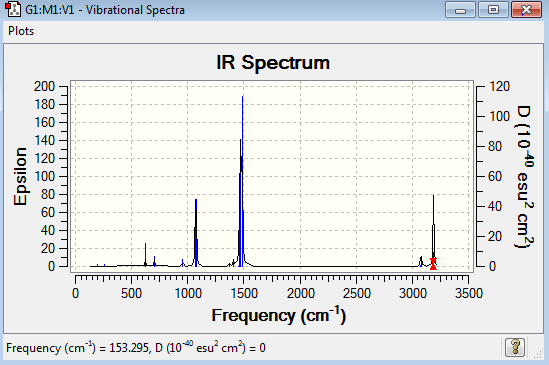
Task: Click the IR Spectrum plot title
Action: pos(273,63)
